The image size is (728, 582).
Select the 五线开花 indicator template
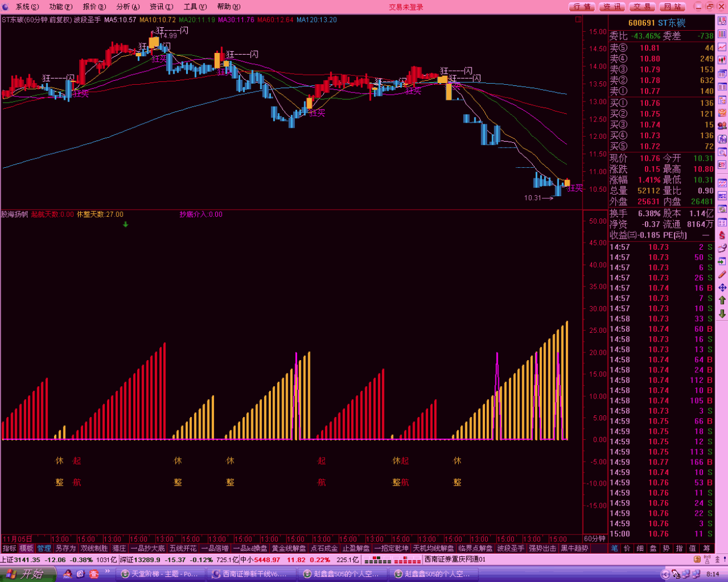(183, 549)
